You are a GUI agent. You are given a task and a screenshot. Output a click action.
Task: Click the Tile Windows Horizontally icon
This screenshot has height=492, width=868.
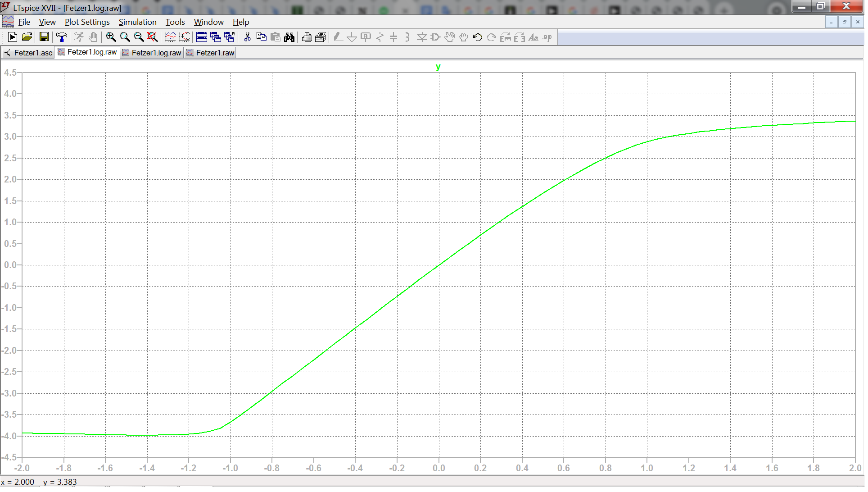click(201, 37)
